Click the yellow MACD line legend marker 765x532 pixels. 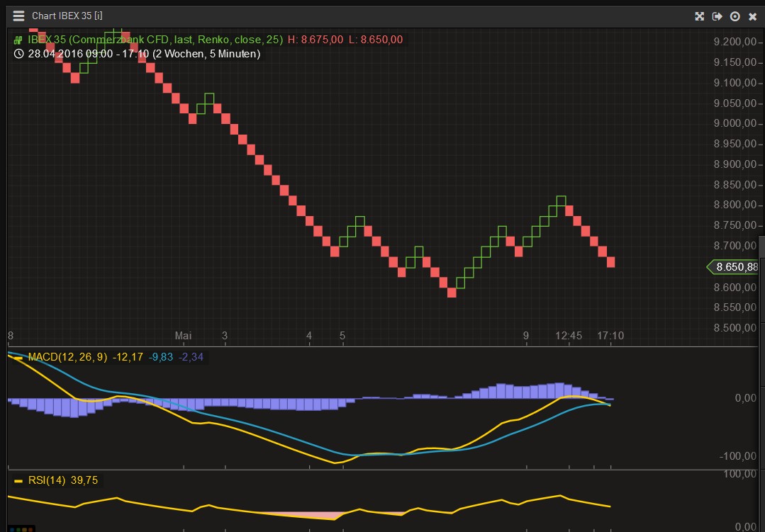click(x=18, y=357)
